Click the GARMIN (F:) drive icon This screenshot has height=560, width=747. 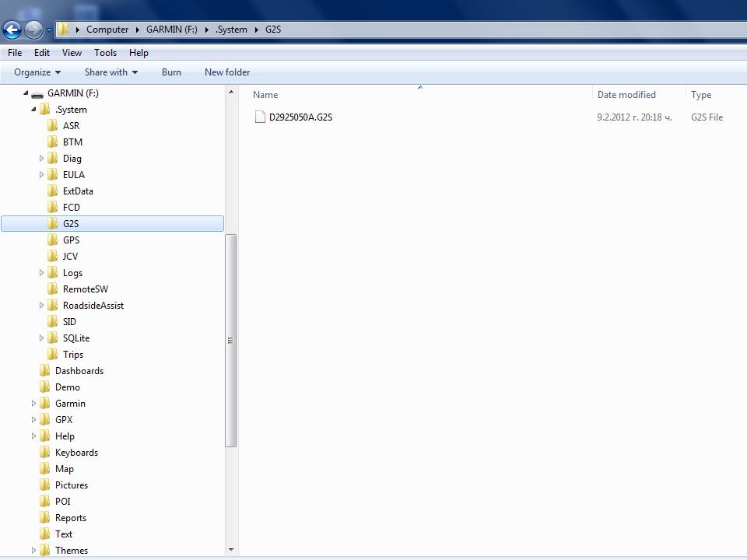pyautogui.click(x=37, y=93)
